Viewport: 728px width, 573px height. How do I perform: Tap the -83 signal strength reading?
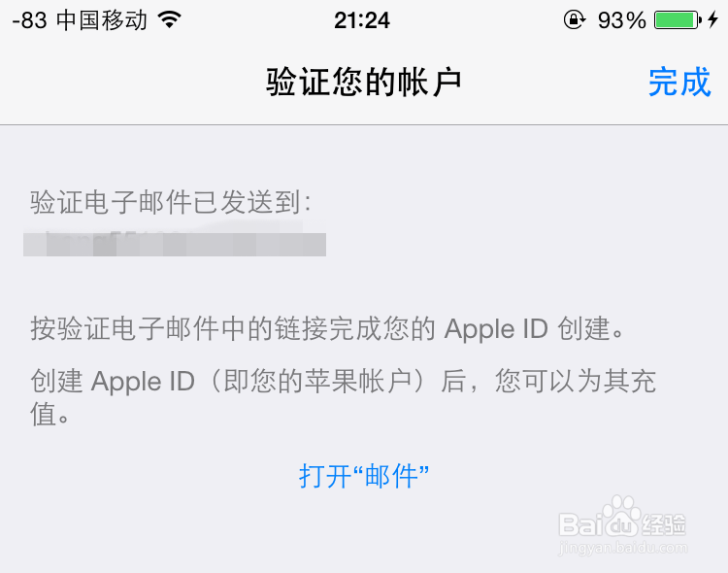coord(29,20)
